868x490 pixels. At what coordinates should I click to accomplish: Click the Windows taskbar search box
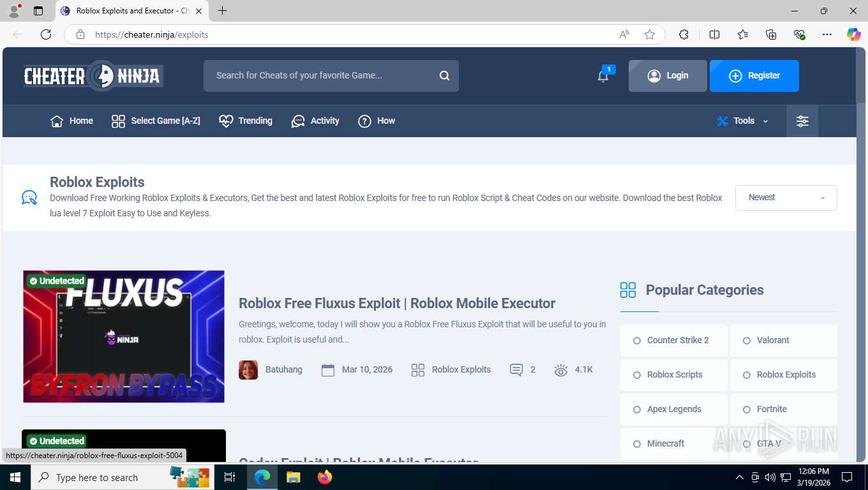click(x=121, y=477)
